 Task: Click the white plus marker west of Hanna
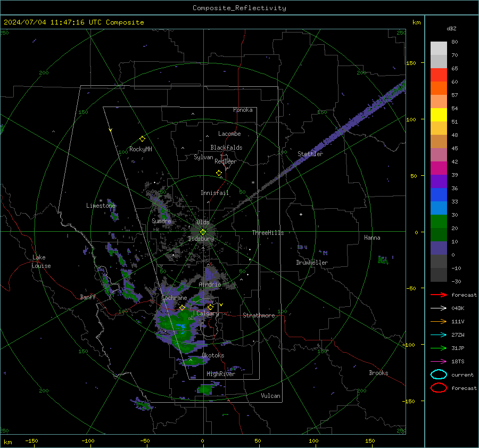click(301, 214)
